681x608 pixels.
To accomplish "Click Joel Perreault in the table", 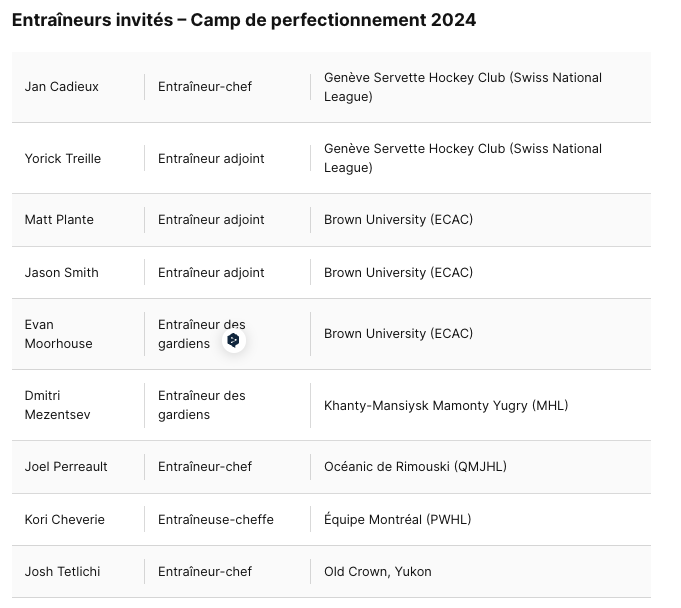I will click(66, 466).
